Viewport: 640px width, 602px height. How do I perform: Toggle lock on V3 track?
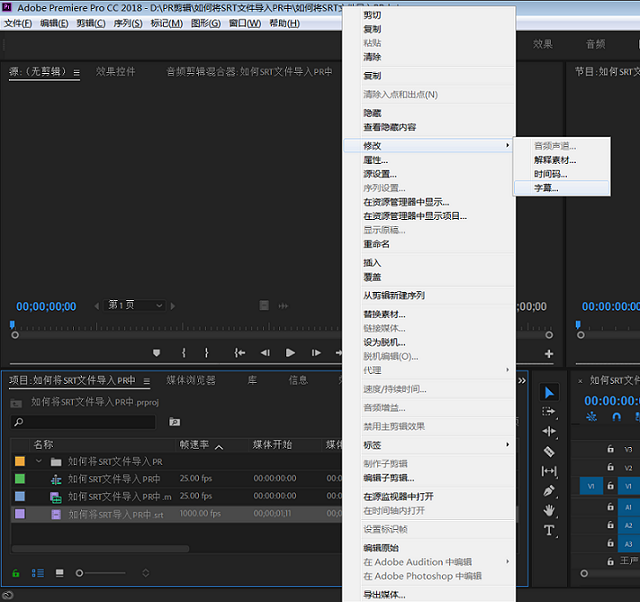tap(610, 449)
